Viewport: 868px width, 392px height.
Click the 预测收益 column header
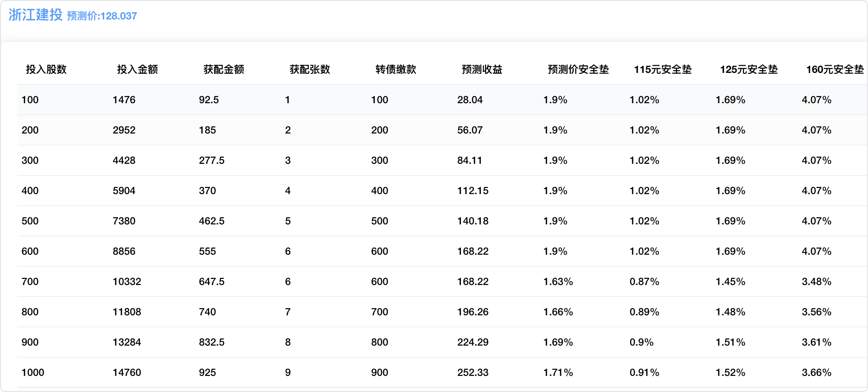point(482,70)
